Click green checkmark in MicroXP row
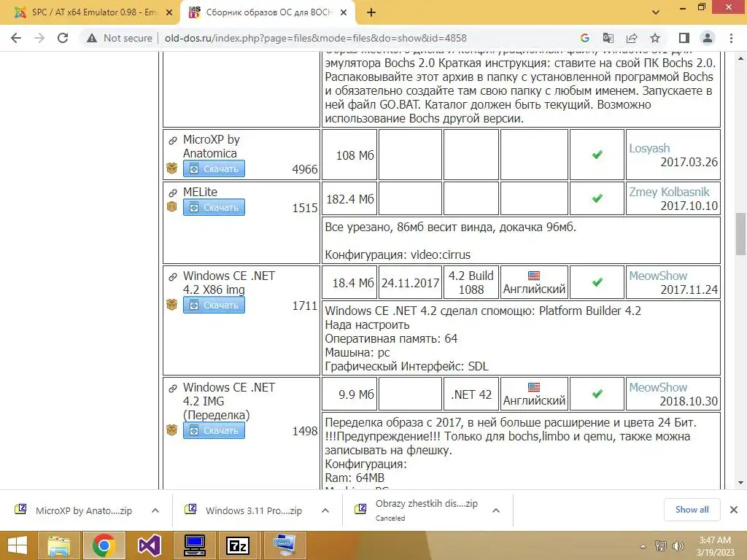The width and height of the screenshot is (747, 560). [x=597, y=155]
